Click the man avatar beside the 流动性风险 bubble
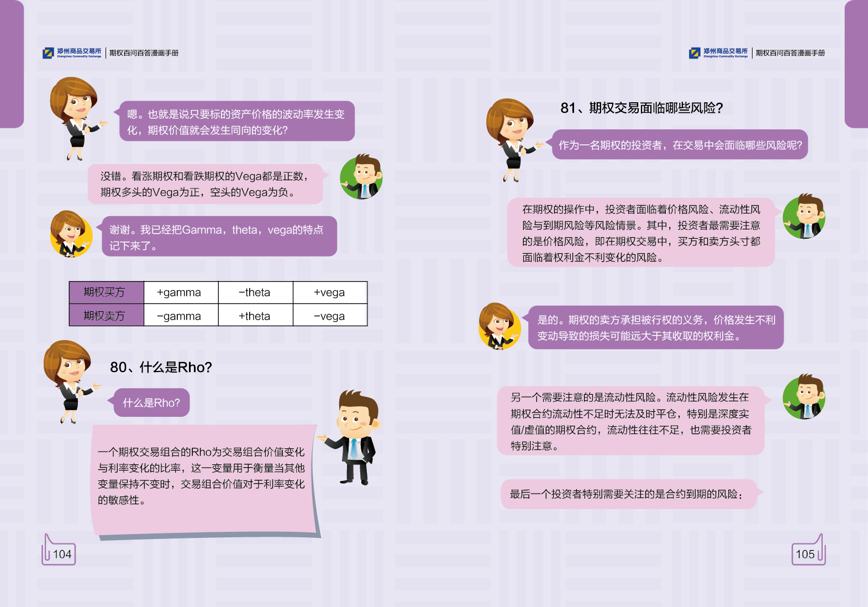The height and width of the screenshot is (607, 868). [804, 396]
